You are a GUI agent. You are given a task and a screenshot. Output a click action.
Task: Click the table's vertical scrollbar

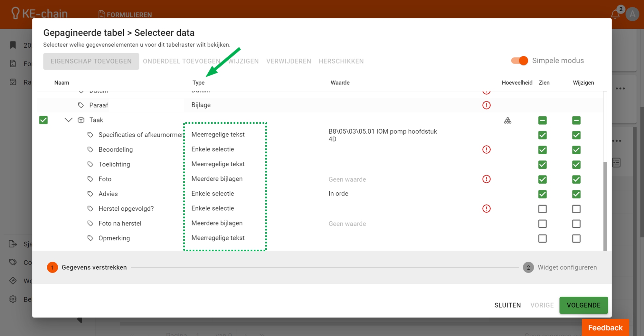click(x=605, y=206)
